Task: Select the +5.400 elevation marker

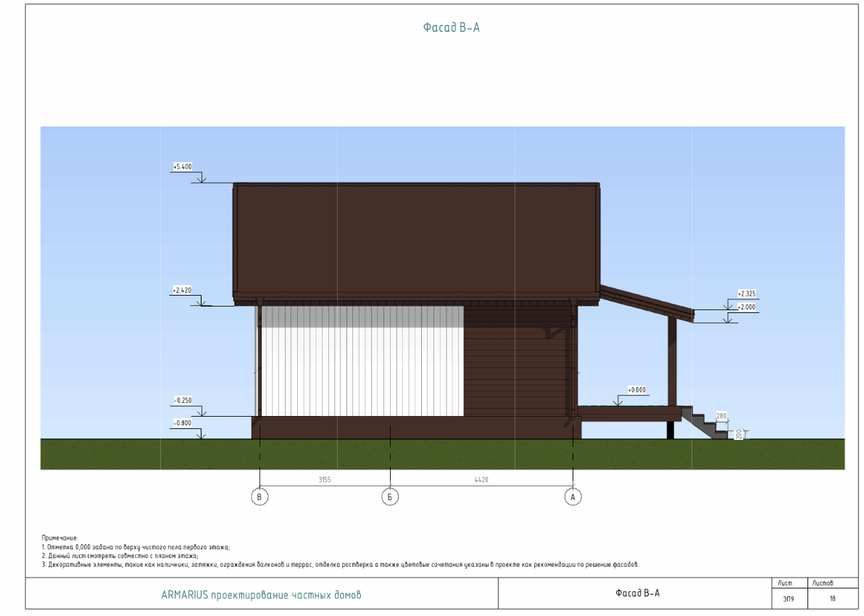Action: (183, 167)
